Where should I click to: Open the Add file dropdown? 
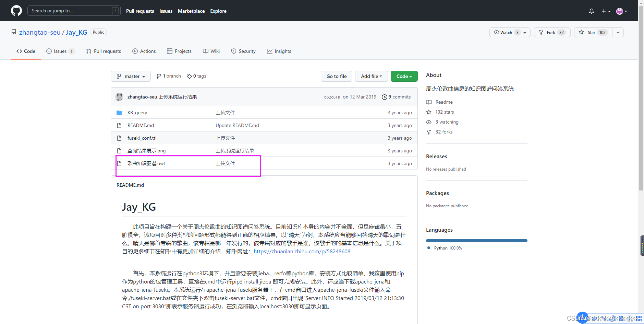[371, 76]
